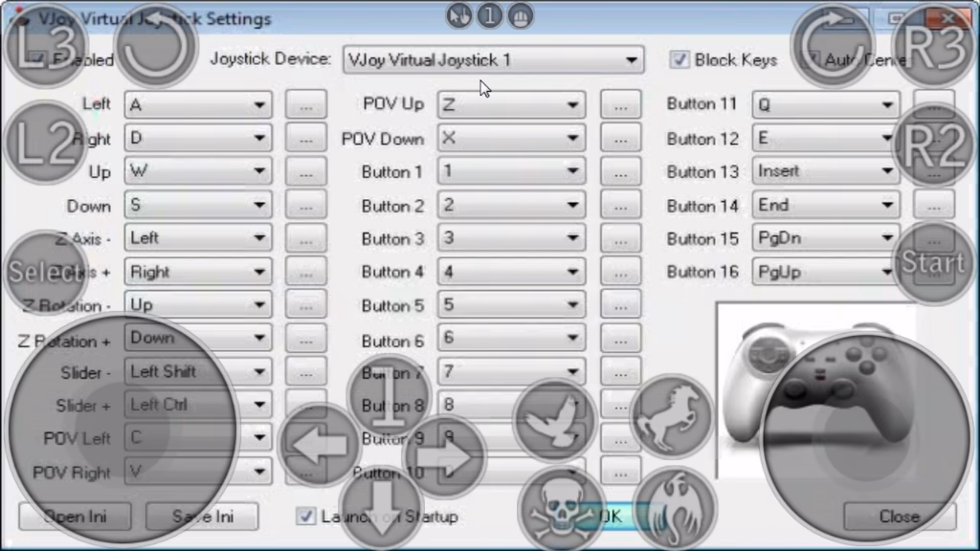Click the Save Ini button
This screenshot has height=551, width=980.
(202, 517)
